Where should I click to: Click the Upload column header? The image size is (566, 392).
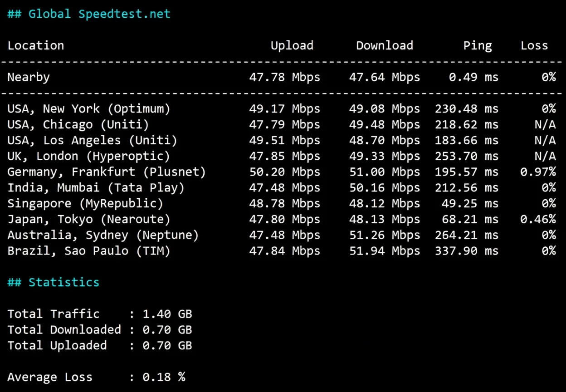coord(292,45)
